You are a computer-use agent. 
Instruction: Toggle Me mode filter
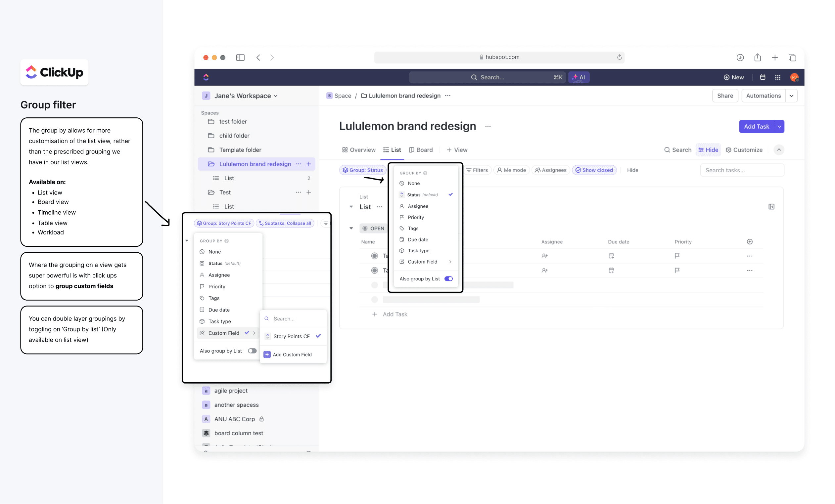tap(511, 170)
